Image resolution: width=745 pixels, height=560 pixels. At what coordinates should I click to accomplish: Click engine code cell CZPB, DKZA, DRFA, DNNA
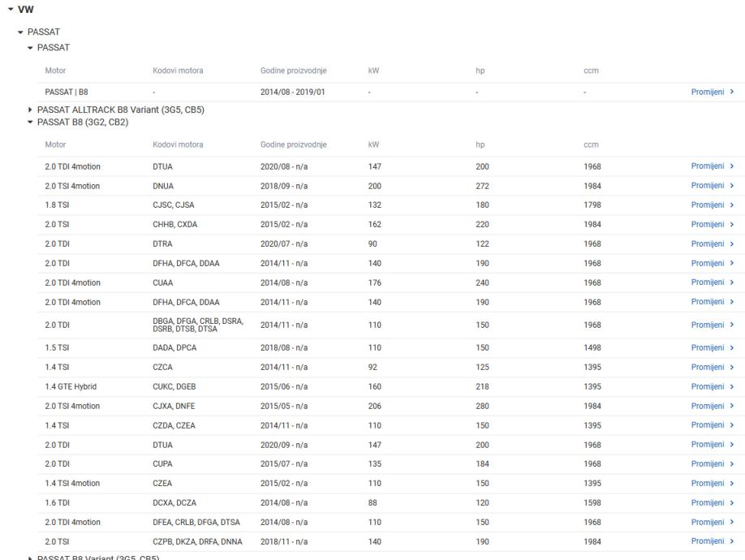tap(197, 541)
